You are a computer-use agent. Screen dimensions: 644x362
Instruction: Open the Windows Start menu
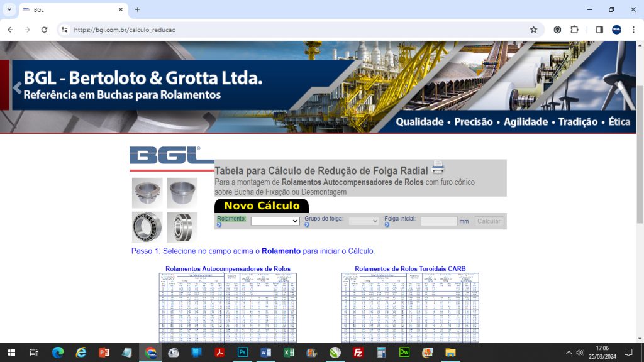[11, 353]
